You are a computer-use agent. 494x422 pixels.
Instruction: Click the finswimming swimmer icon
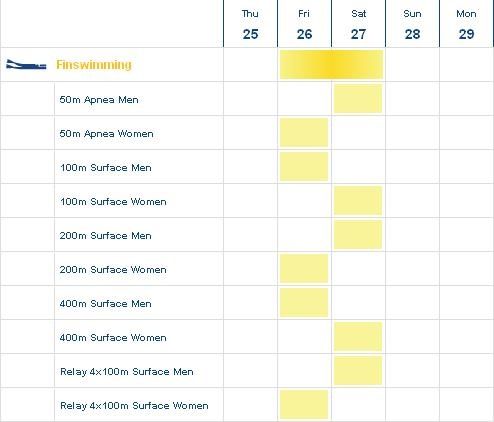pyautogui.click(x=26, y=64)
